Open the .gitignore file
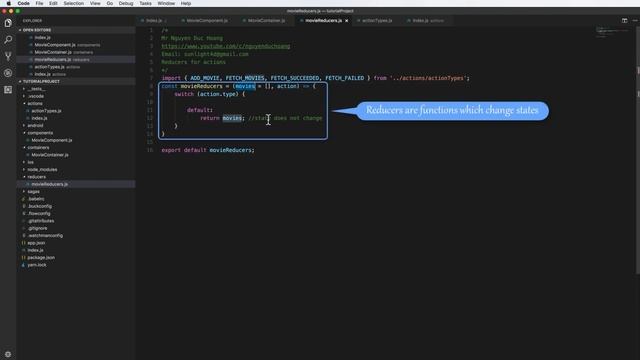The height and width of the screenshot is (360, 640). [x=38, y=229]
